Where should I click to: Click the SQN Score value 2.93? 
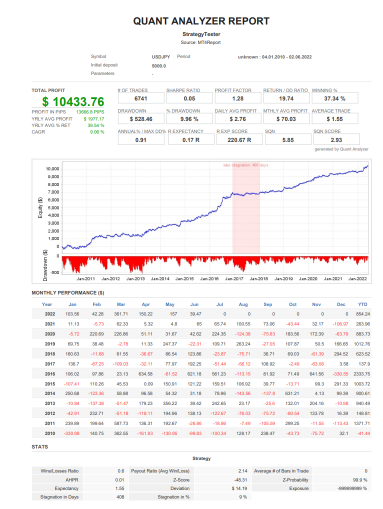(x=336, y=140)
